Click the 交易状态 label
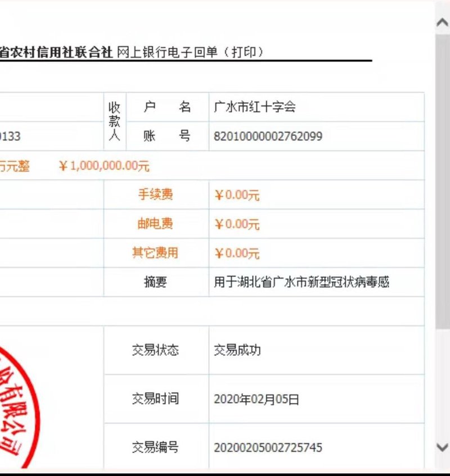The width and height of the screenshot is (450, 476). click(x=155, y=350)
